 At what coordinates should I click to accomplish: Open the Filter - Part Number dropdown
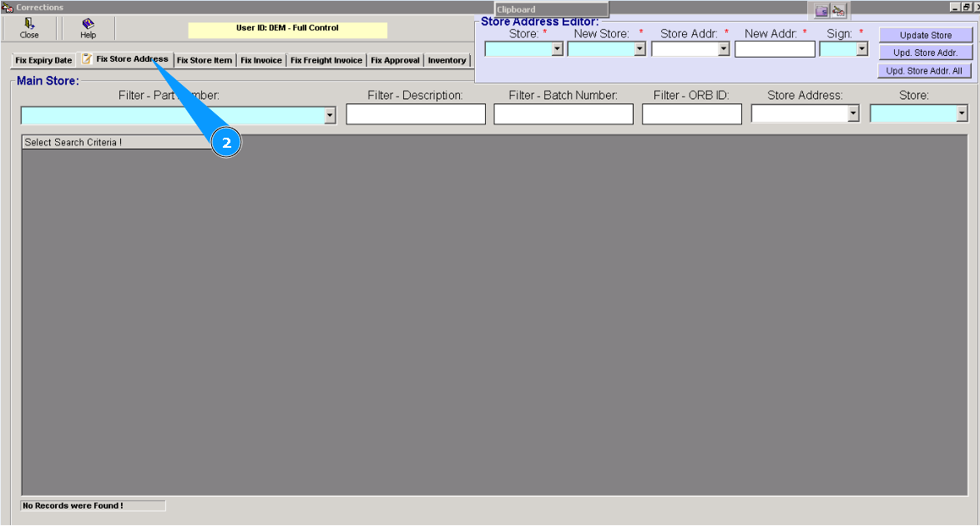coord(330,115)
